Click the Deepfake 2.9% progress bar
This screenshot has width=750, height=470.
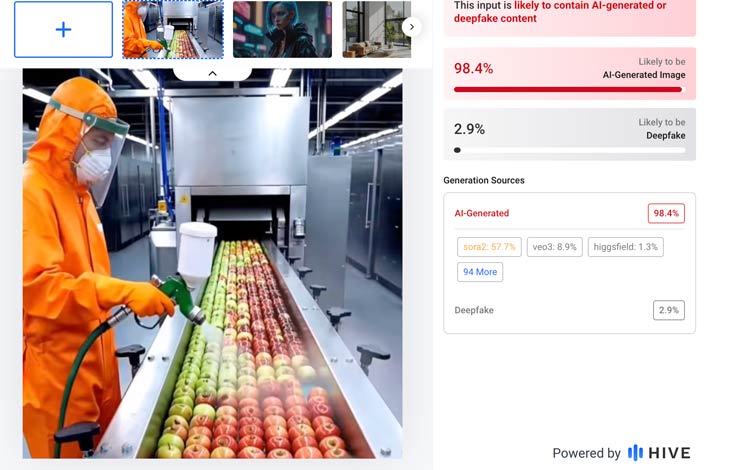pos(569,150)
